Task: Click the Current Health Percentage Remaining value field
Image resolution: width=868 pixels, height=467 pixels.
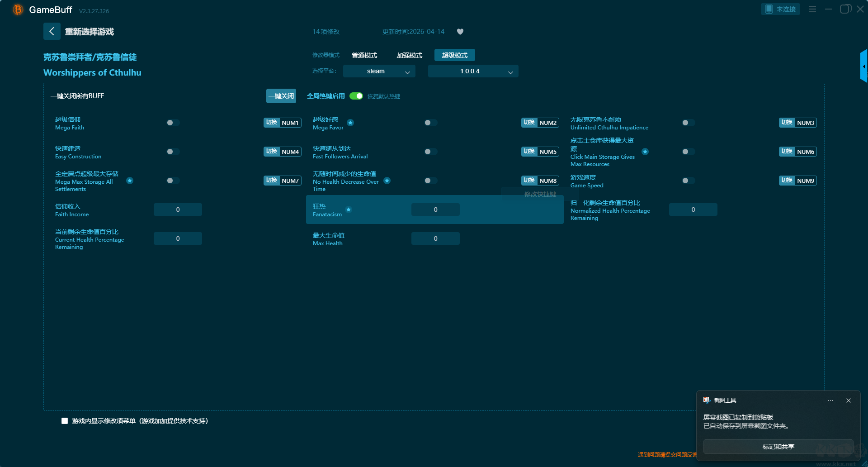Action: click(x=178, y=238)
